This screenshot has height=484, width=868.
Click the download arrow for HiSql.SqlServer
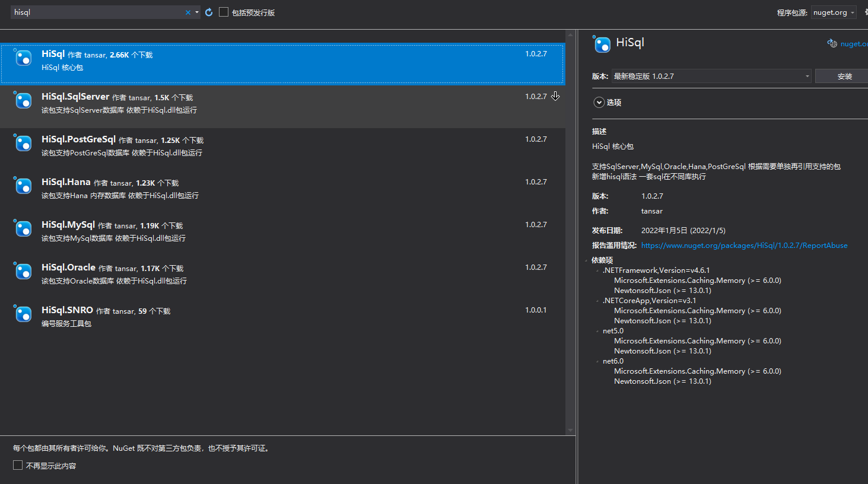coord(555,96)
